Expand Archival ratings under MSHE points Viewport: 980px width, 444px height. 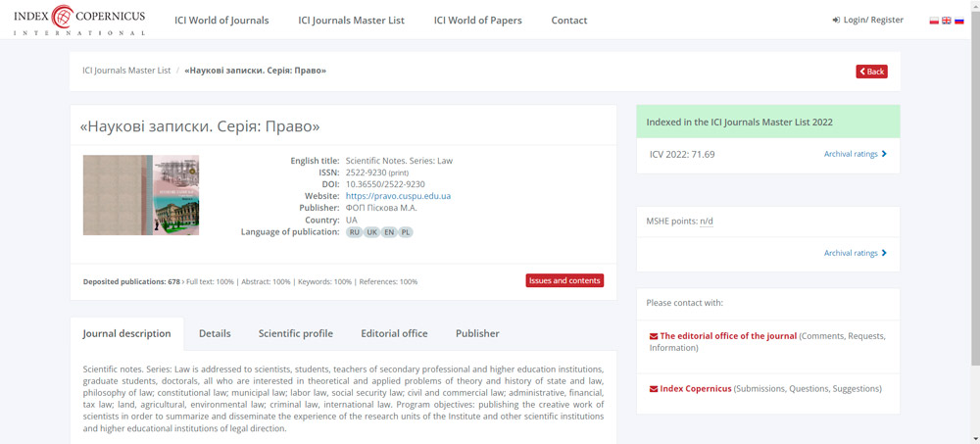click(855, 253)
